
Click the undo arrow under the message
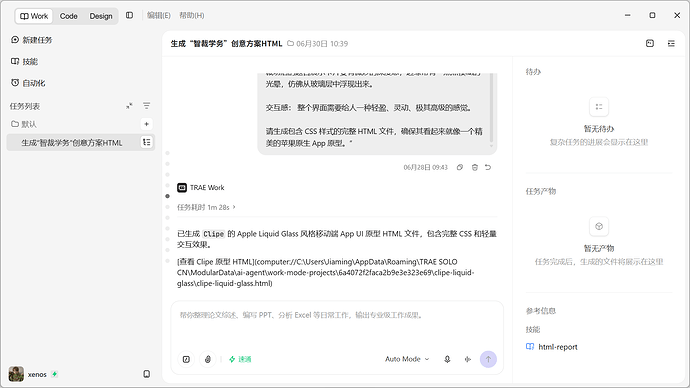tap(488, 167)
